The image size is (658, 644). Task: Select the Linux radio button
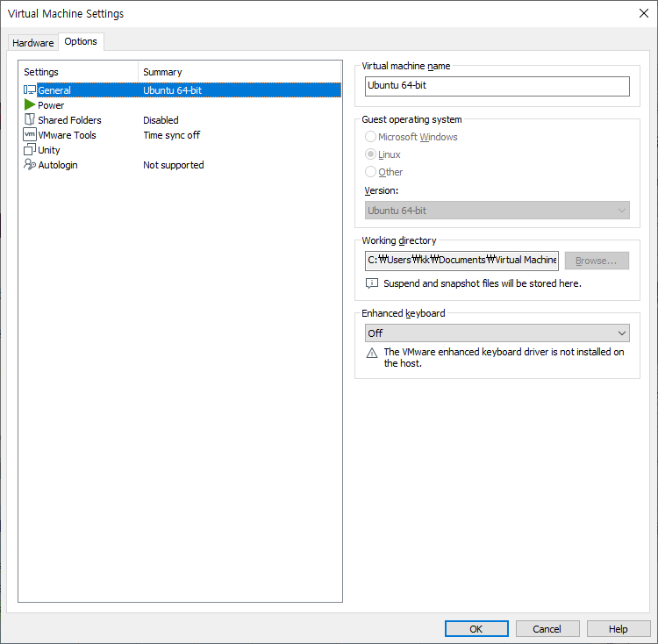click(370, 154)
